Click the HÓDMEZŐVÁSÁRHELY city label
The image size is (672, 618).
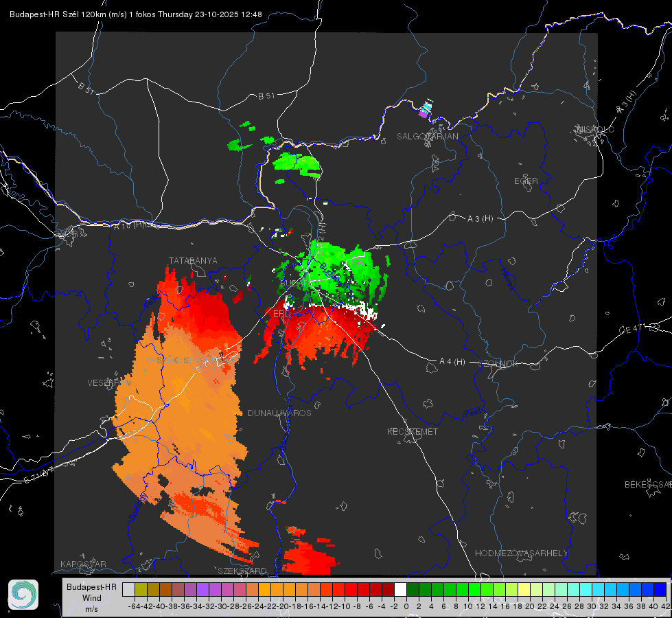click(x=521, y=553)
